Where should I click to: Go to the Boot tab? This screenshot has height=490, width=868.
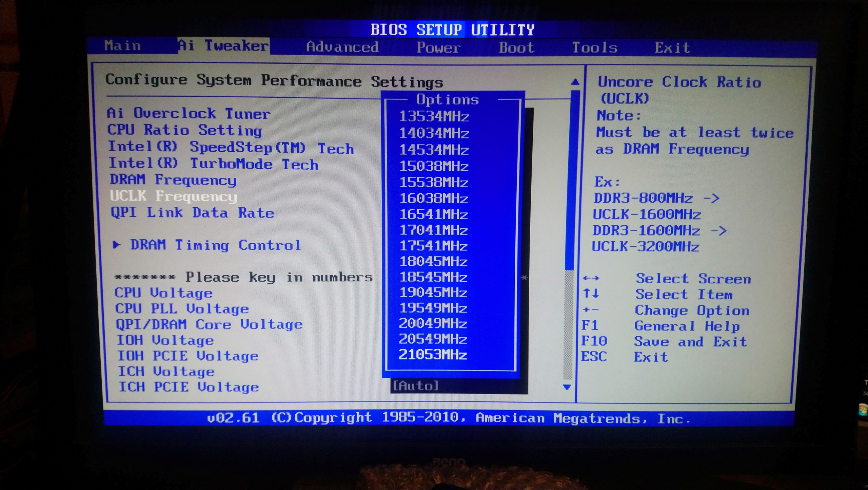click(516, 48)
